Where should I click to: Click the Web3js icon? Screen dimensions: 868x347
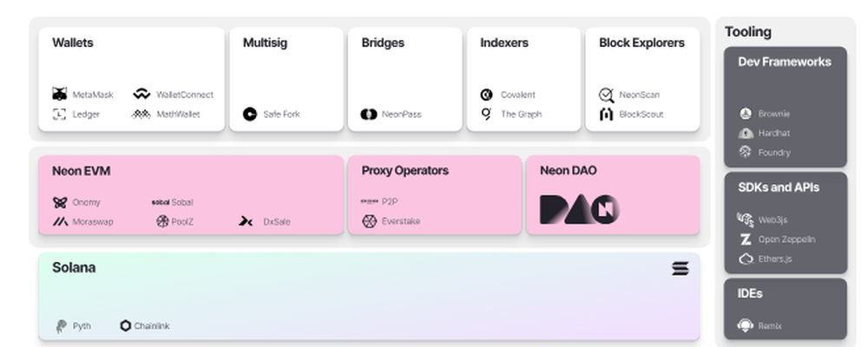point(746,219)
